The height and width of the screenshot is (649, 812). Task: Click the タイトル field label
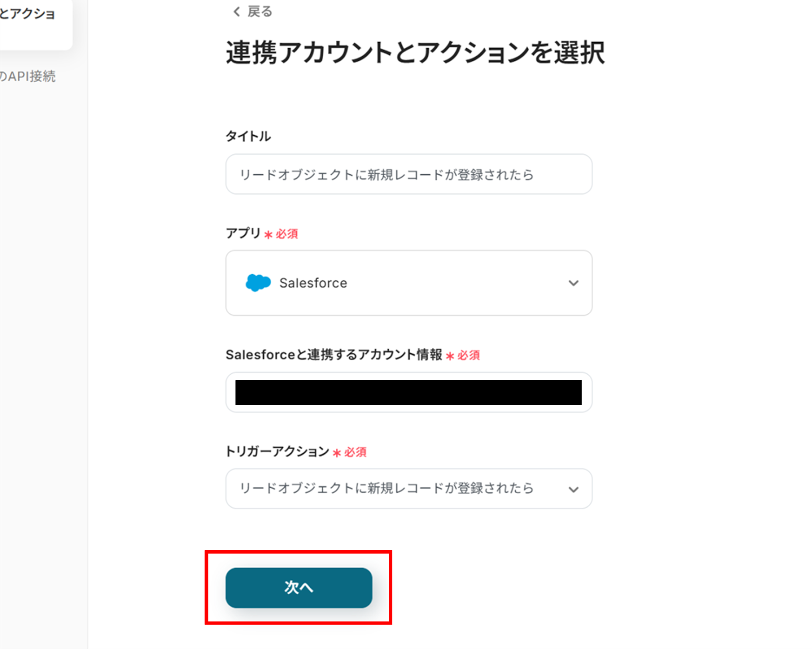click(x=248, y=136)
